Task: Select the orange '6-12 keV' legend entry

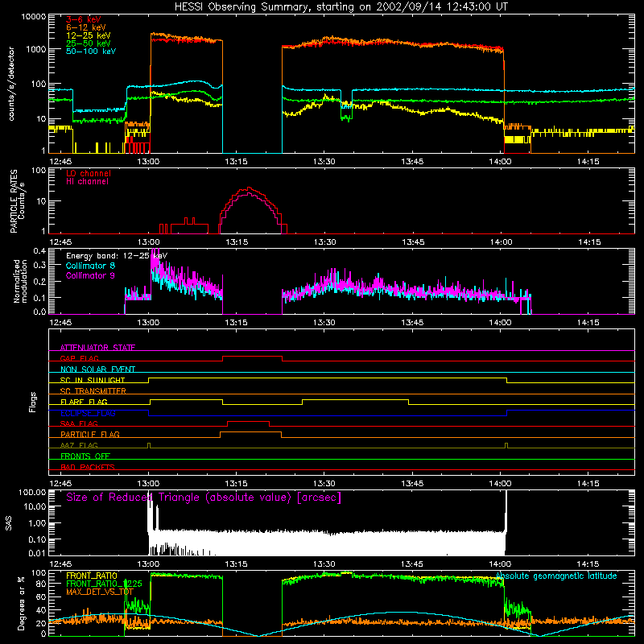Action: (86, 27)
